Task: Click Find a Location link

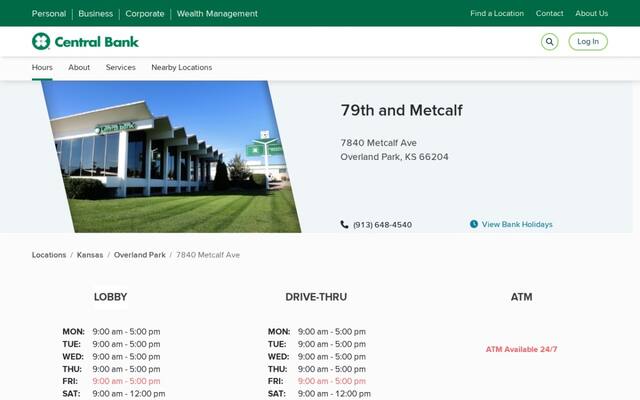Action: tap(497, 13)
